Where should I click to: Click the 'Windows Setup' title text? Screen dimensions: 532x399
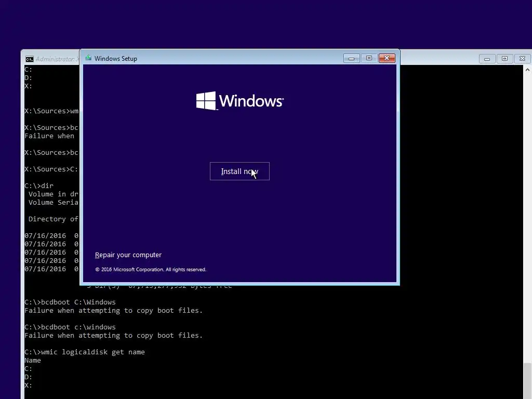[116, 58]
